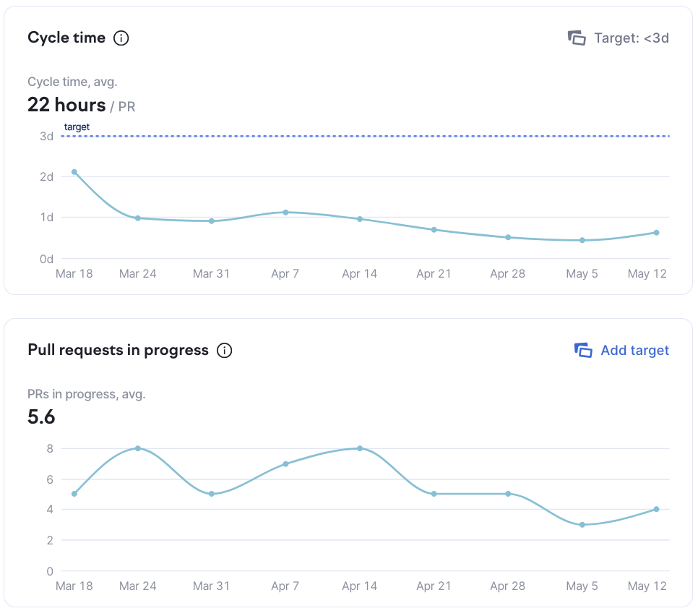Click the Add target icon
This screenshot has width=698, height=616.
pos(583,351)
